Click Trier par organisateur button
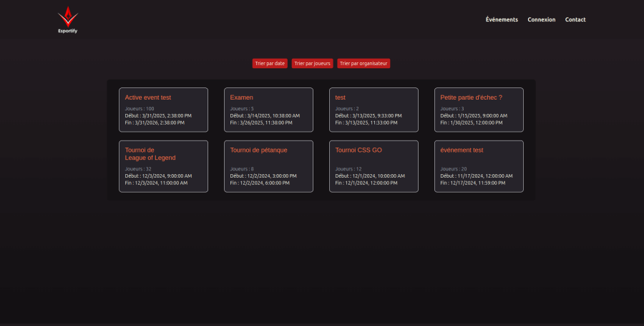Screen dimensions: 644x326 coord(364,63)
